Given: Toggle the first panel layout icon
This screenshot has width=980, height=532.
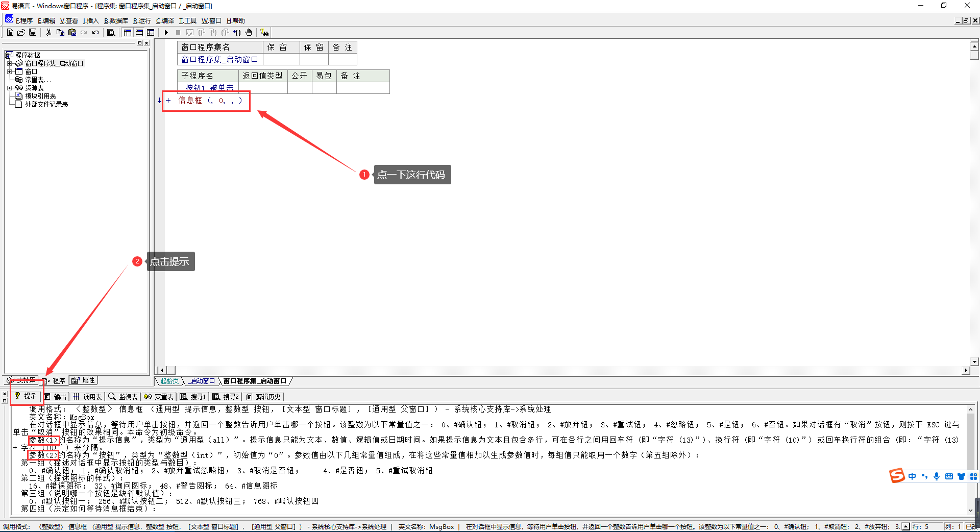Looking at the screenshot, I should [x=128, y=32].
